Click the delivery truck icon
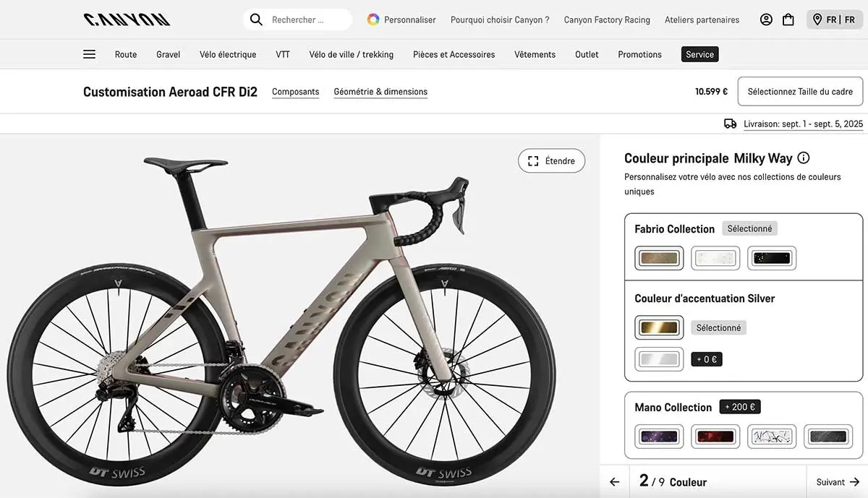The height and width of the screenshot is (498, 868). (730, 124)
